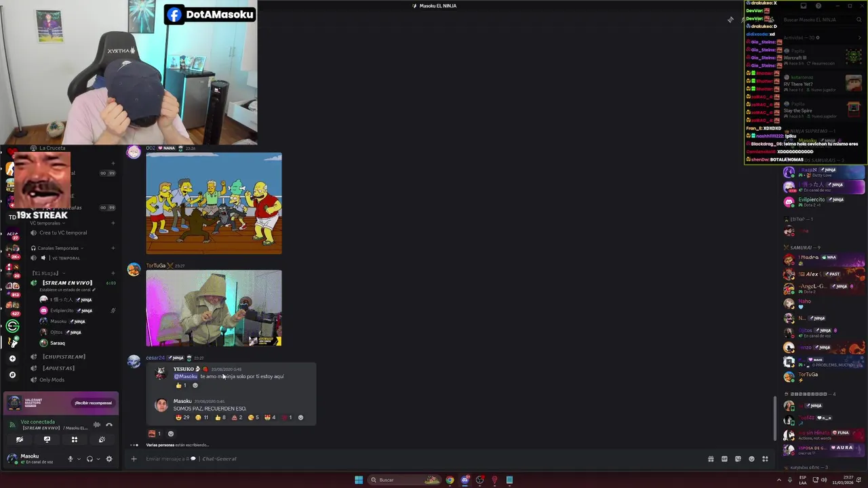Click the Recibir recompensa button
The image size is (868, 488).
(94, 403)
